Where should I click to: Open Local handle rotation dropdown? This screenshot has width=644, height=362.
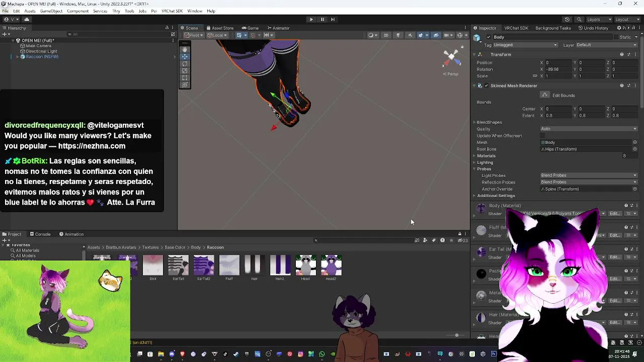217,35
